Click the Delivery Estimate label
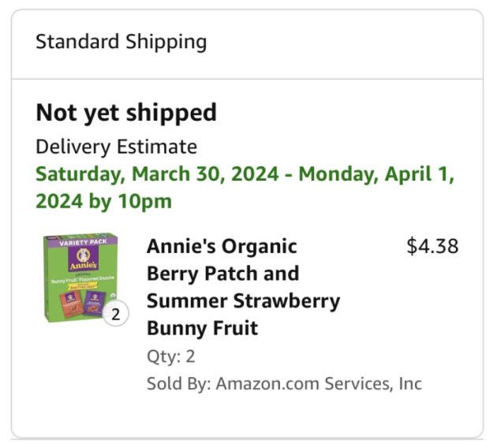This screenshot has height=448, width=497. (x=116, y=147)
